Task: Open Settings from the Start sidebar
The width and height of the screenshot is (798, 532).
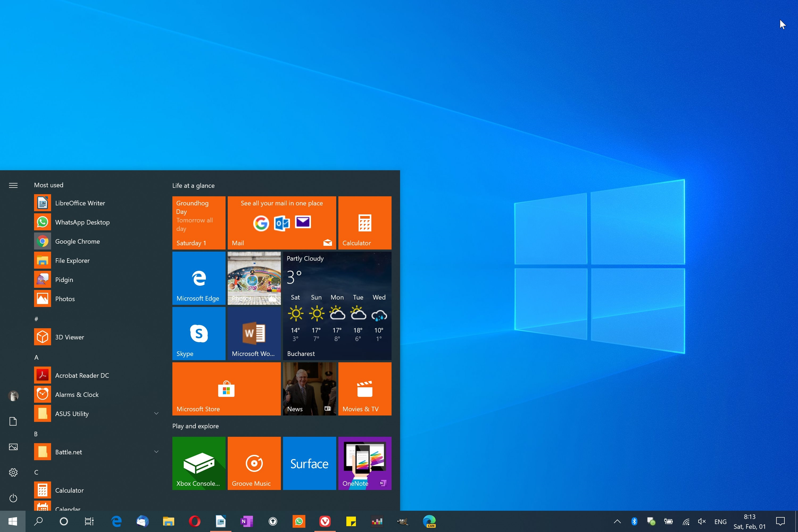Action: pos(13,472)
